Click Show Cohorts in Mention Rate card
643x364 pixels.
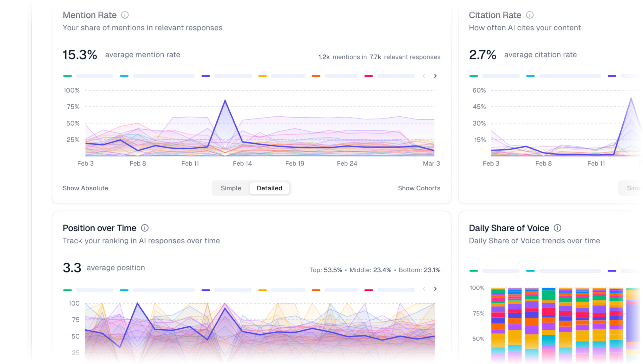(x=419, y=188)
